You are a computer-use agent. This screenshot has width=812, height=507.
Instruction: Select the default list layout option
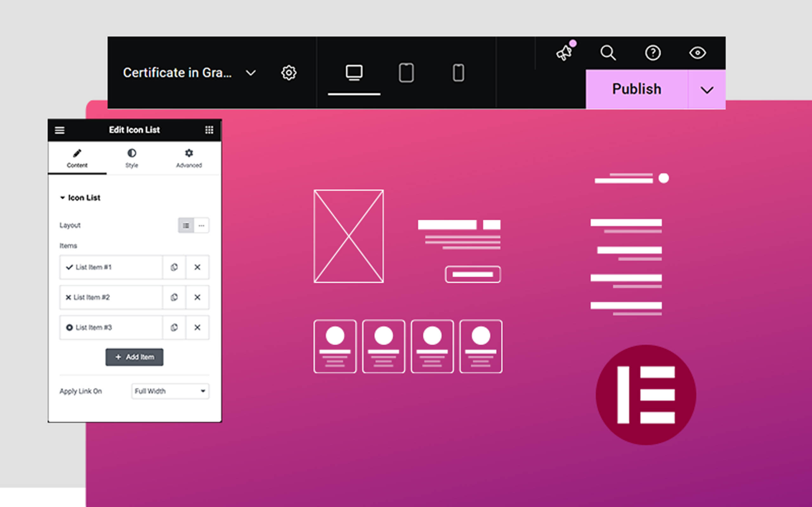(x=186, y=225)
